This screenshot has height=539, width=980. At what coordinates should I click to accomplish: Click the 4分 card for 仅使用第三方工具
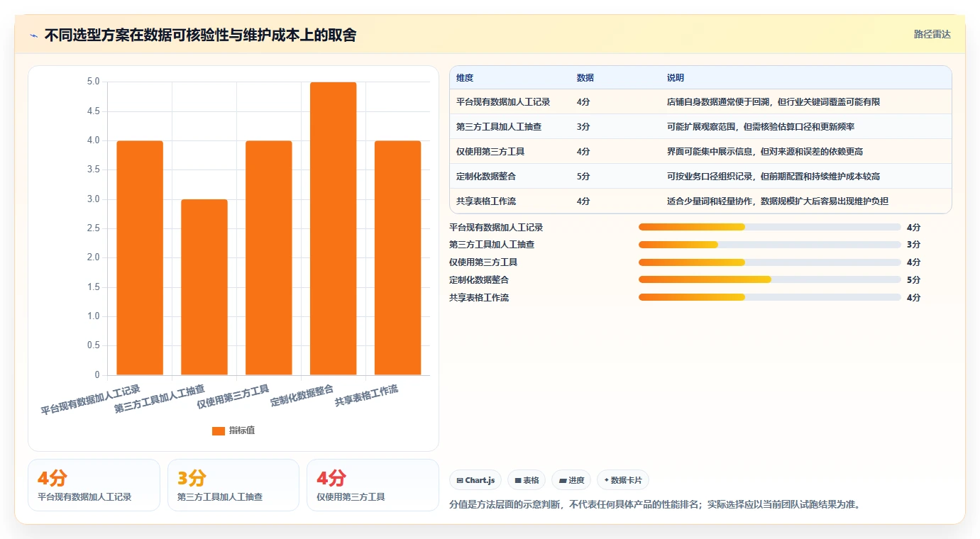[x=373, y=485]
